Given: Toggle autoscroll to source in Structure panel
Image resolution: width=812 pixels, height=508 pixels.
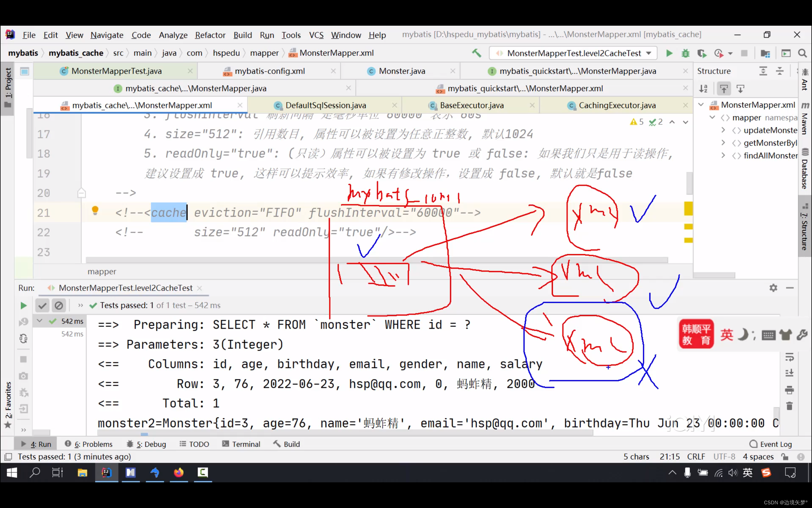Looking at the screenshot, I should (x=724, y=89).
